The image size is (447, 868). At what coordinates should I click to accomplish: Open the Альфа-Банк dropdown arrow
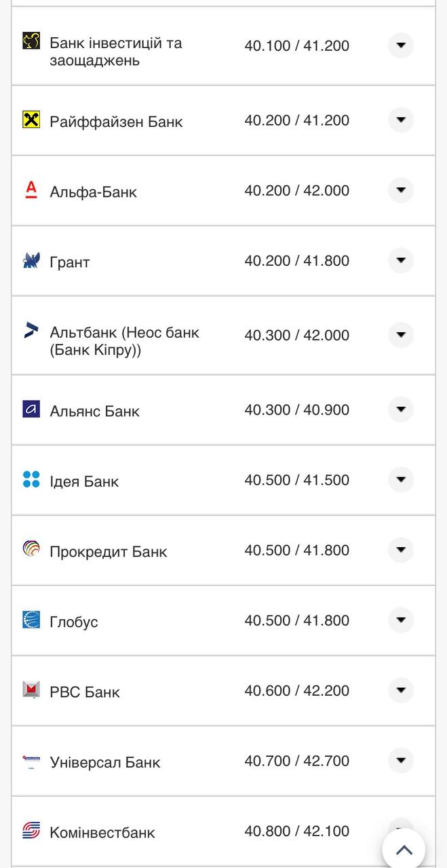[401, 191]
